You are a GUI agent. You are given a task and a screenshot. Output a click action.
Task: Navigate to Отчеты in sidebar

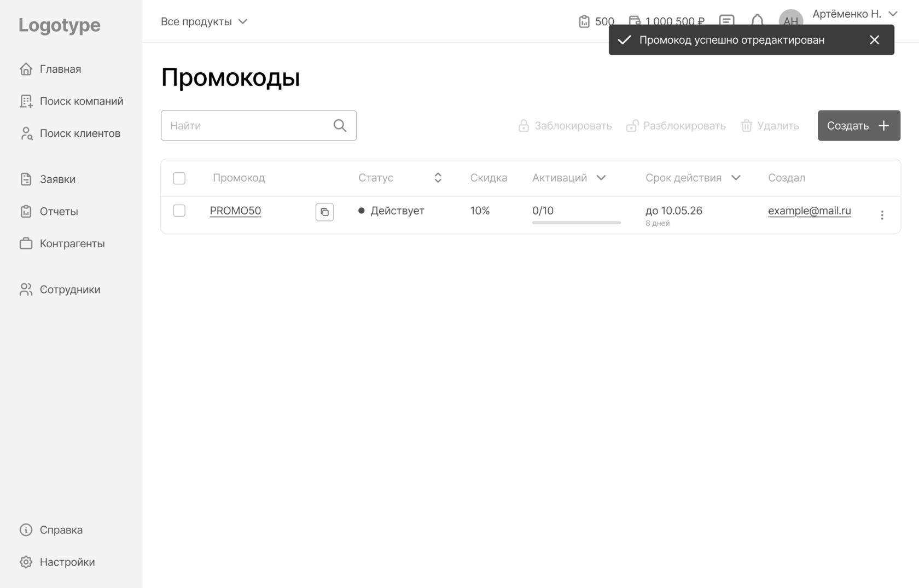click(48, 212)
